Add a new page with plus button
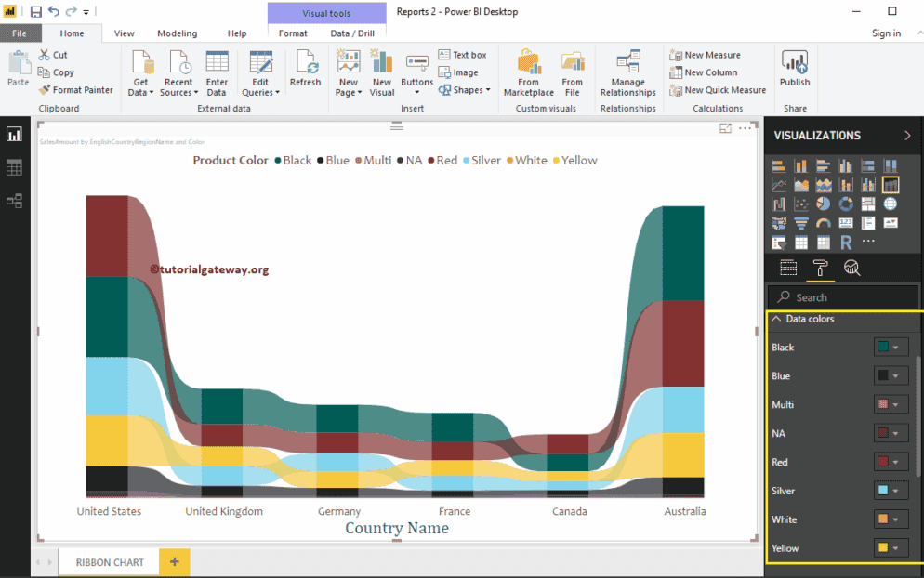 pos(174,561)
